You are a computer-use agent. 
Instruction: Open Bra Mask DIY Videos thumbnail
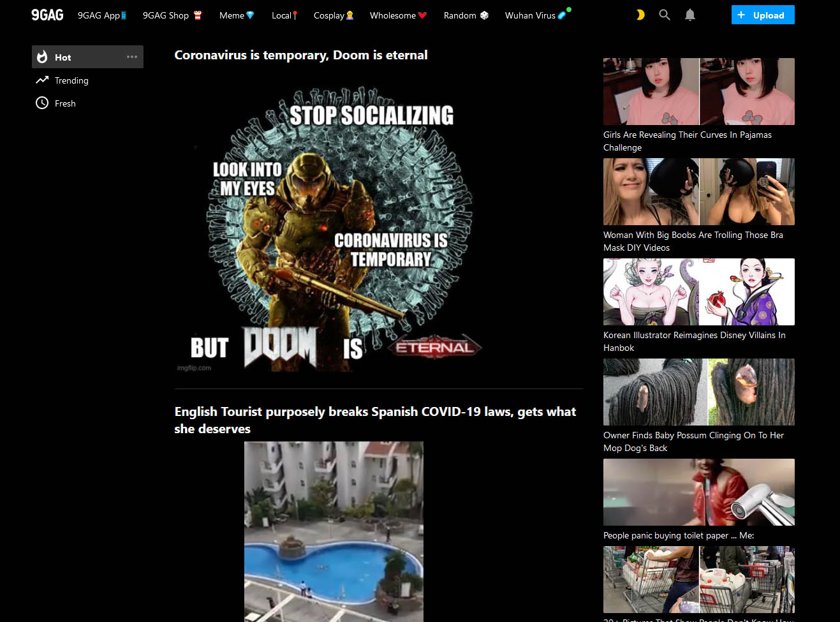(x=699, y=191)
